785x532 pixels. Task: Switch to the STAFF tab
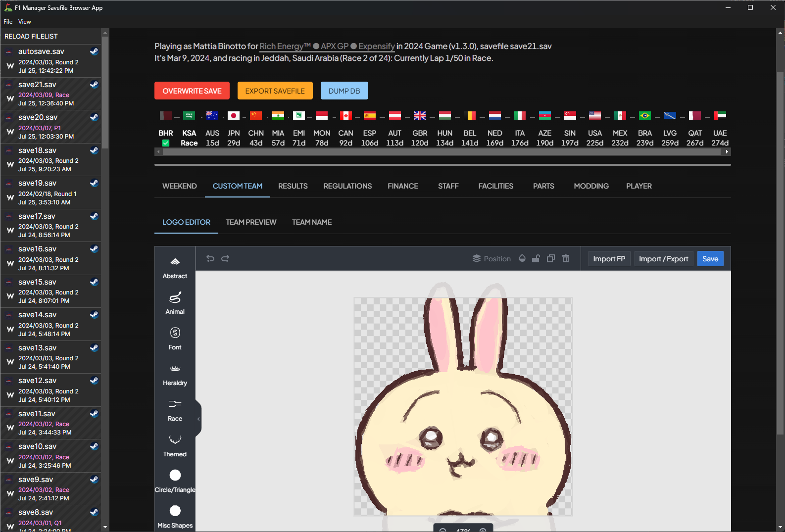click(x=448, y=186)
